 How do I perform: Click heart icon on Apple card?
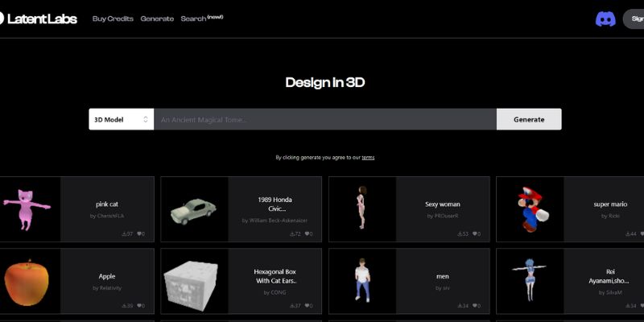tap(138, 306)
